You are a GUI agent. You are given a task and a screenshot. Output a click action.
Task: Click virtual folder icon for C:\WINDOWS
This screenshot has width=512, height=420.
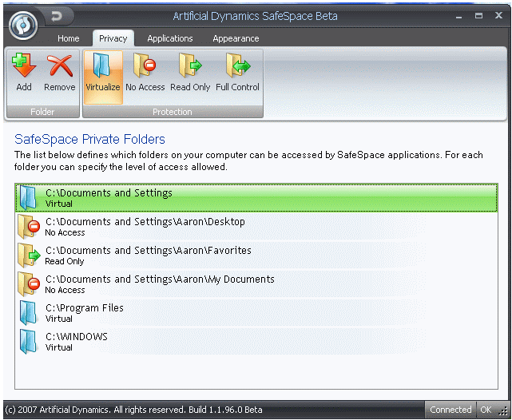[x=28, y=342]
